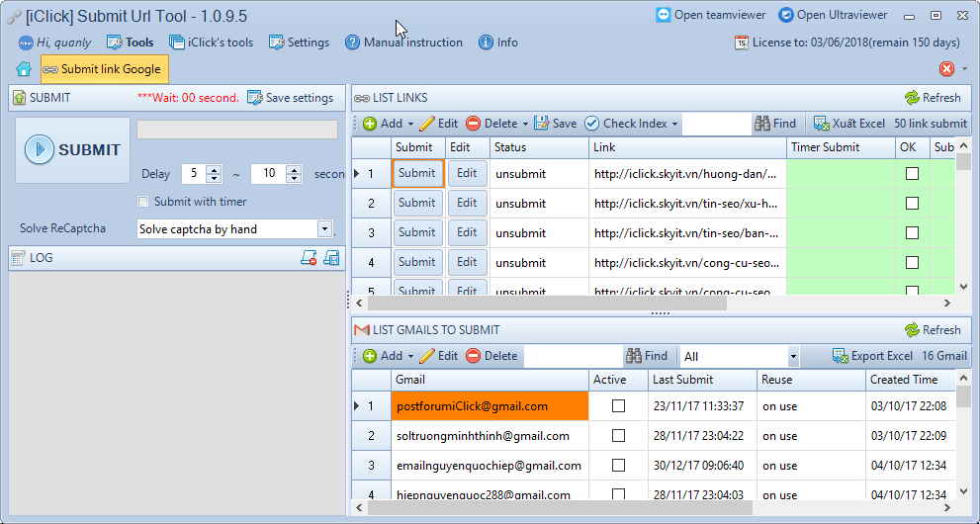The image size is (980, 524).
Task: Enable Submit with timer checkbox
Action: [x=143, y=202]
